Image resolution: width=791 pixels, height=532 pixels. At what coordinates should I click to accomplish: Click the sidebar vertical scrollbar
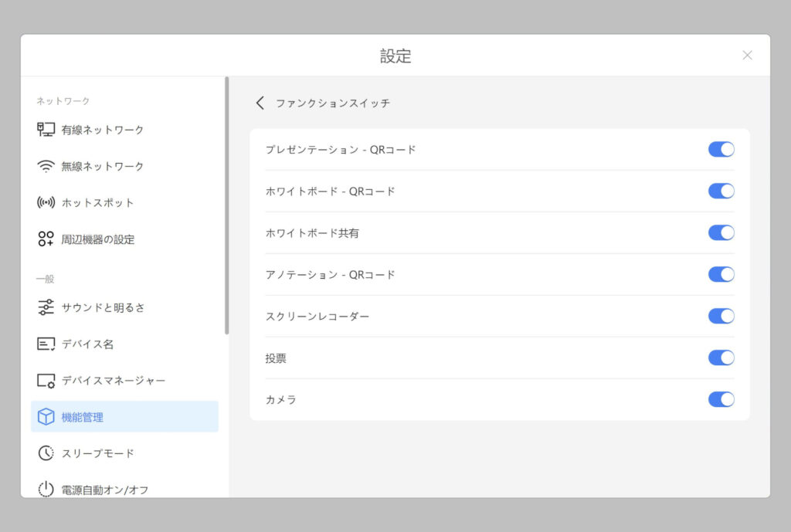coord(226,205)
